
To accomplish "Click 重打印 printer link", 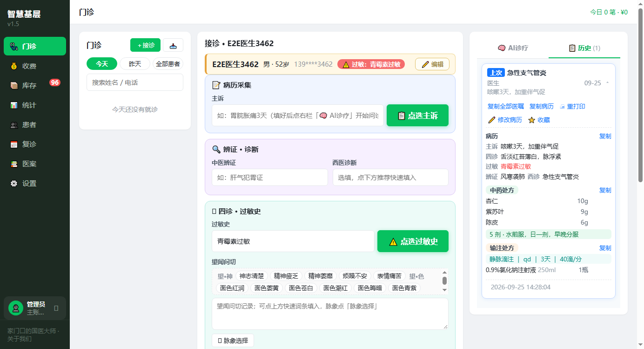I will (x=572, y=106).
